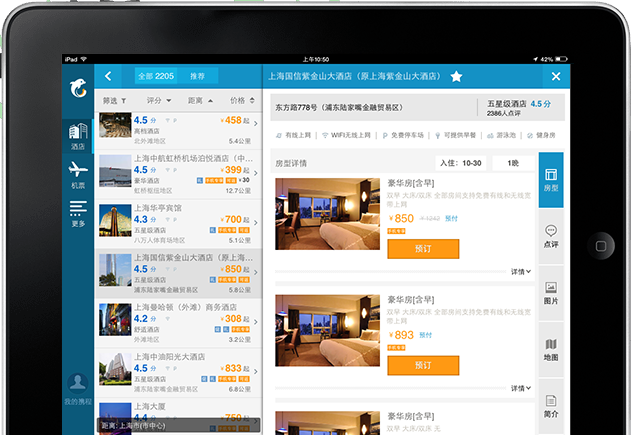Viewport: 631px width, 435px height.
Task: Open the 筛选 filter
Action: coord(114,101)
